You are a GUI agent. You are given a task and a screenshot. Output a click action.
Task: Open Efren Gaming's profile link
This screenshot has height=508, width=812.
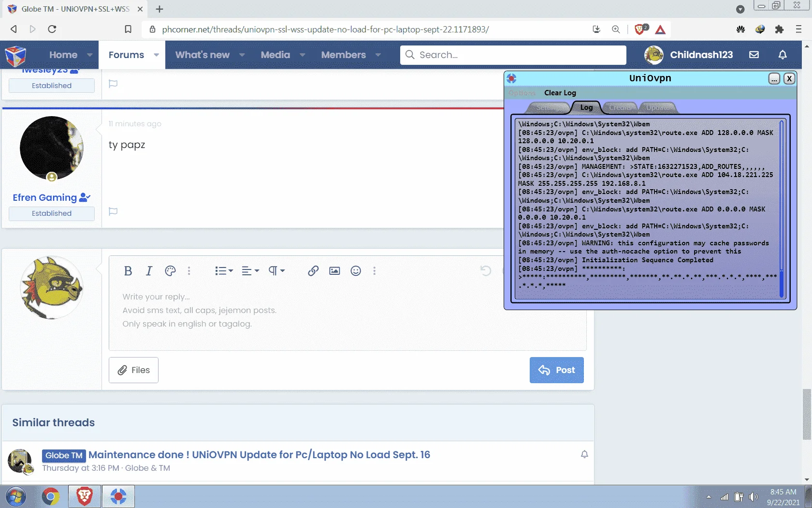[x=44, y=197]
